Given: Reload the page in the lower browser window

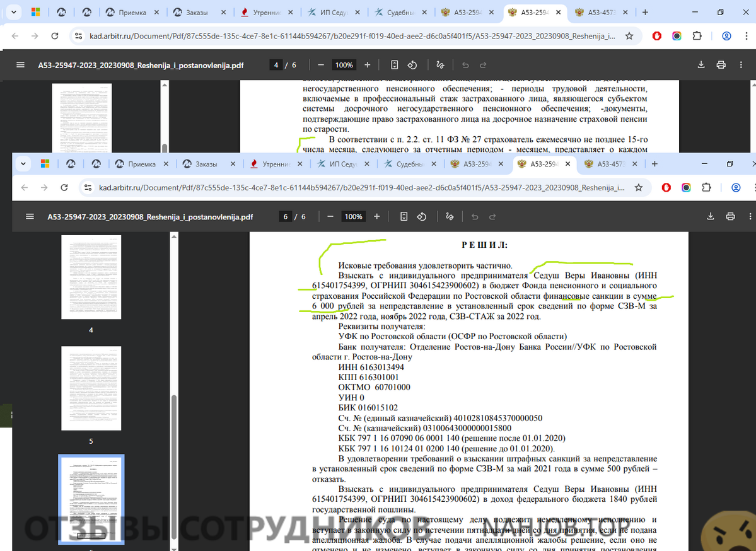Looking at the screenshot, I should click(x=64, y=188).
